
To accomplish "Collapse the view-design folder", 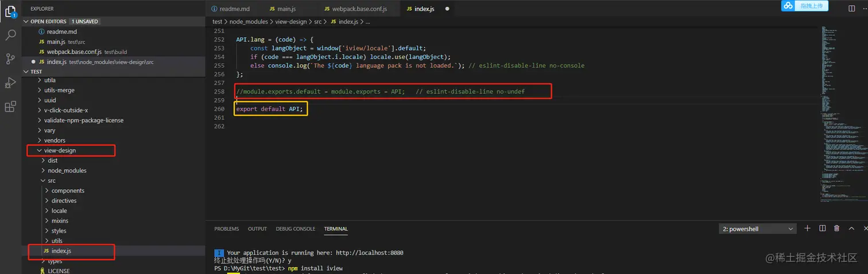I will 39,150.
